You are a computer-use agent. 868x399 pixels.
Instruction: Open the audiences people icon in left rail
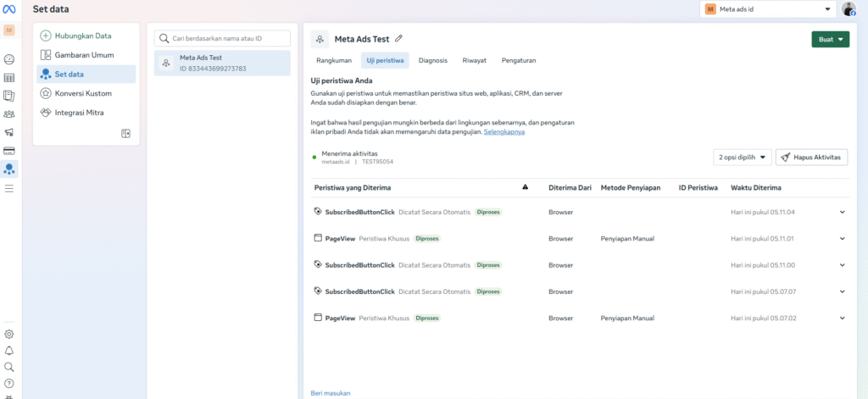pyautogui.click(x=9, y=114)
